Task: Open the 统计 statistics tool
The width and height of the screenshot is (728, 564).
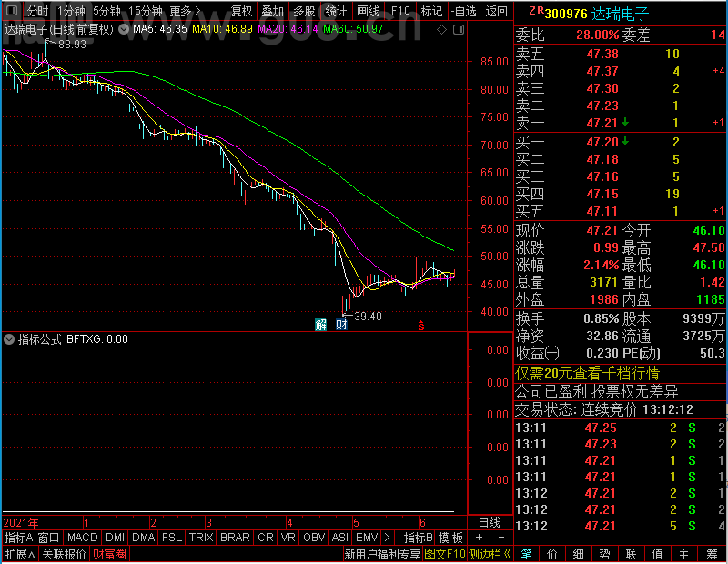Action: (336, 11)
